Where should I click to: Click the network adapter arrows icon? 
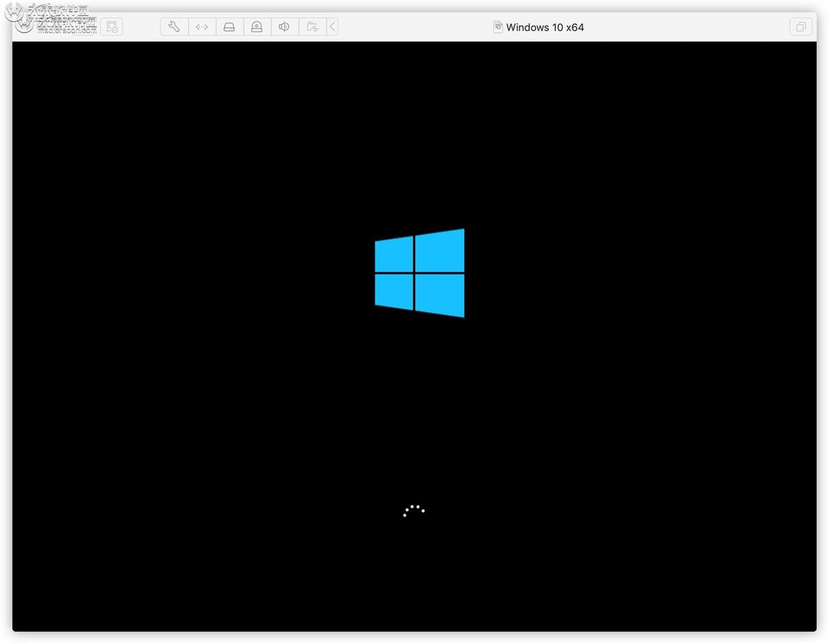(202, 27)
